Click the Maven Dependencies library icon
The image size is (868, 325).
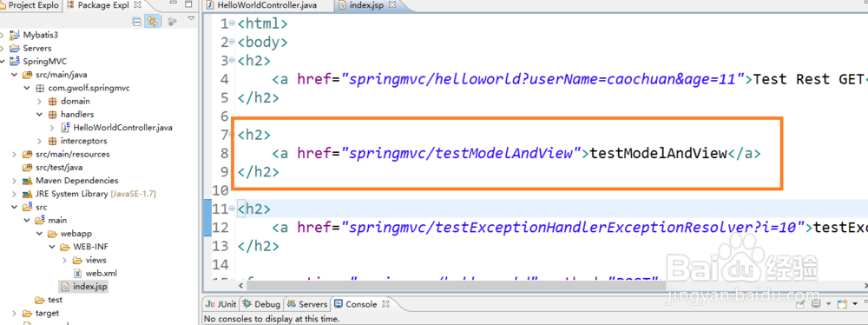pos(27,180)
